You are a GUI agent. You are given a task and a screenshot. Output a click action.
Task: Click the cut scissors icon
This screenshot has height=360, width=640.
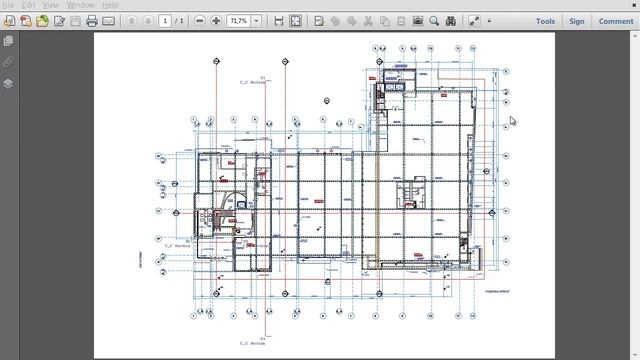pyautogui.click(x=368, y=21)
